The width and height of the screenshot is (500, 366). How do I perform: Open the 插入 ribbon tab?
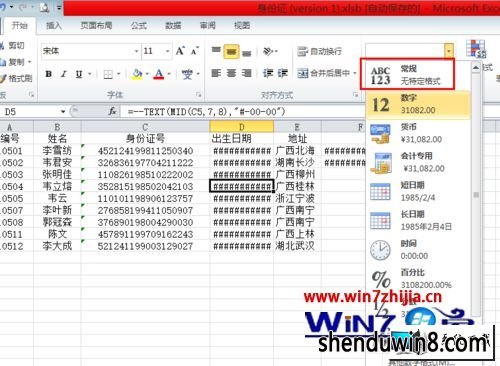tap(54, 26)
